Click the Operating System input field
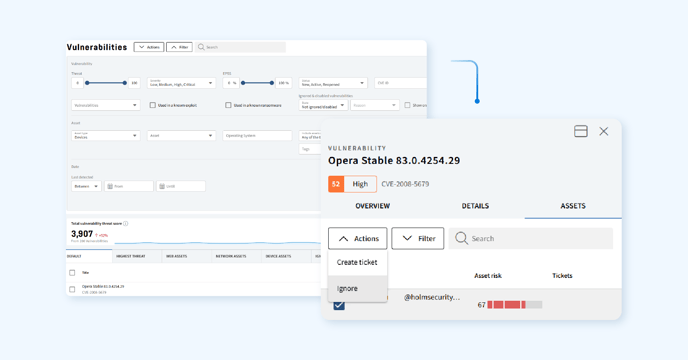Image resolution: width=688 pixels, height=360 pixels. 257,136
